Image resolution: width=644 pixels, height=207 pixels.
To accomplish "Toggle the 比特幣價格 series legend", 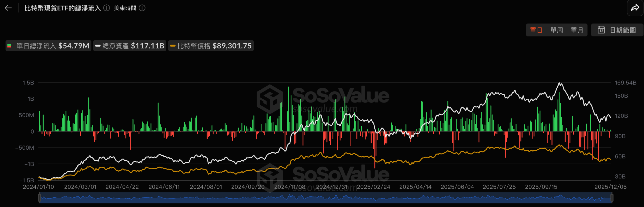I will pos(211,46).
